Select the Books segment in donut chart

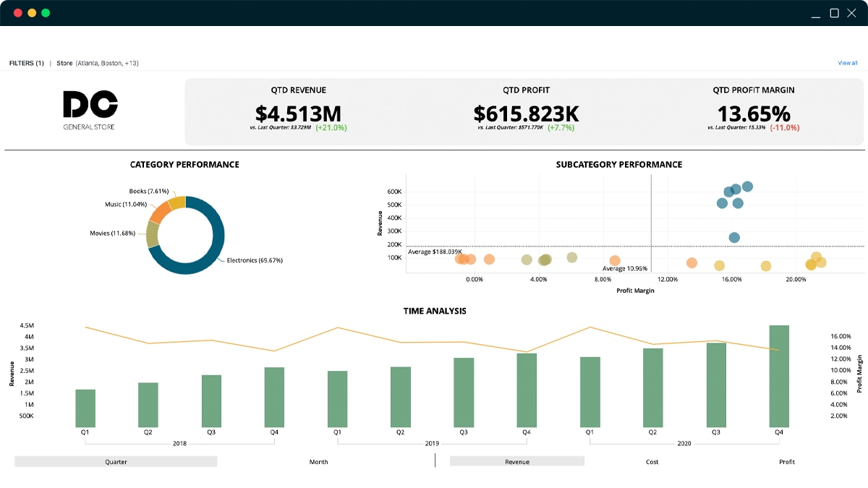coord(177,202)
